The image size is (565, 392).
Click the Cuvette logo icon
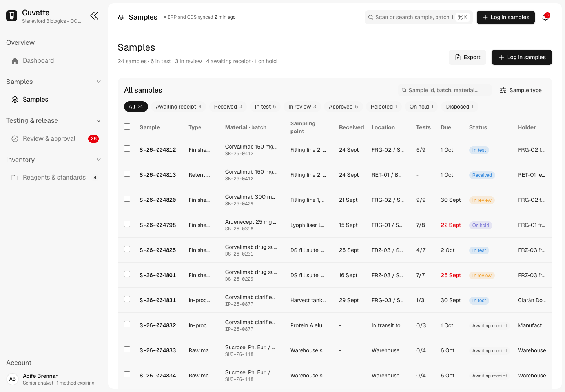tap(12, 16)
